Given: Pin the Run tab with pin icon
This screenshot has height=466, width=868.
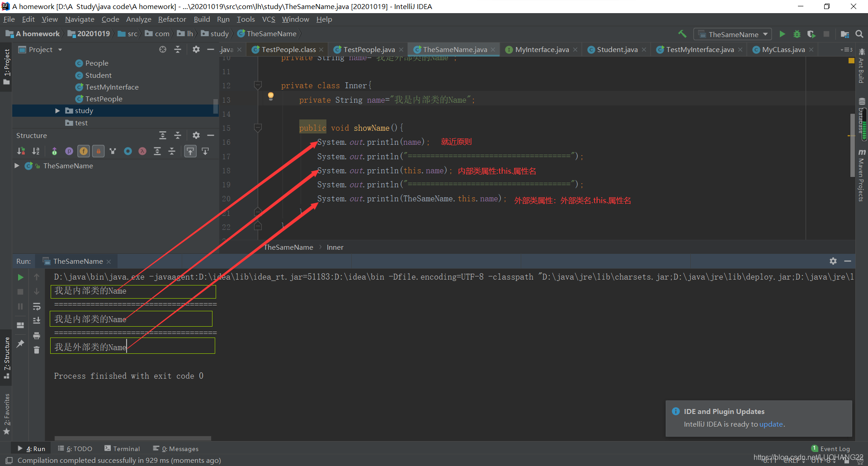Looking at the screenshot, I should tap(20, 344).
